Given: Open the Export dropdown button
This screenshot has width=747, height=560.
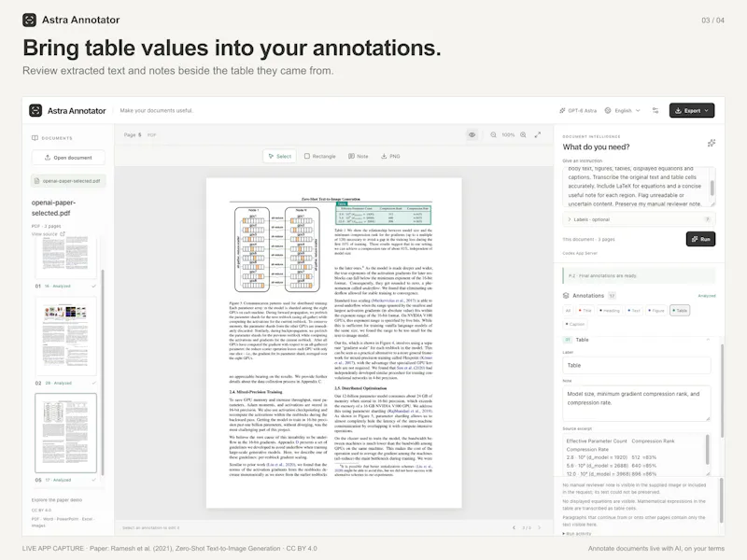Looking at the screenshot, I should 692,110.
